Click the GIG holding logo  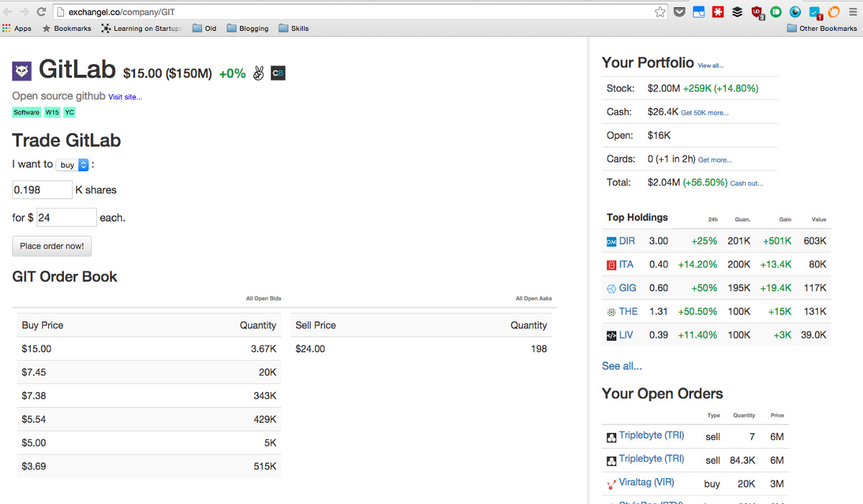(x=611, y=288)
